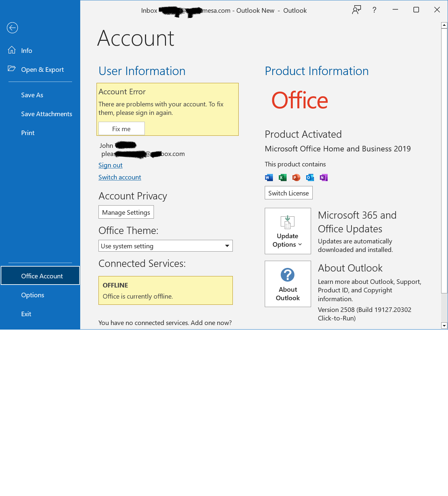Click the Switch License button

click(x=288, y=193)
